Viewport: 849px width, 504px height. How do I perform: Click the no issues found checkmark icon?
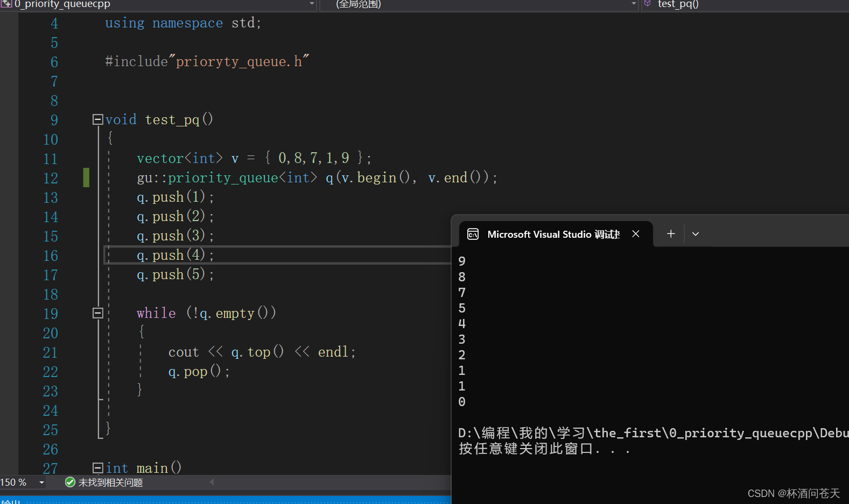[70, 482]
